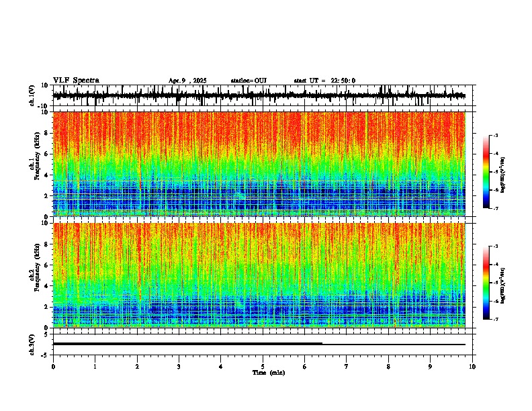The image size is (532, 411).
Task: Click the time axis tick label "3"
Action: point(179,367)
